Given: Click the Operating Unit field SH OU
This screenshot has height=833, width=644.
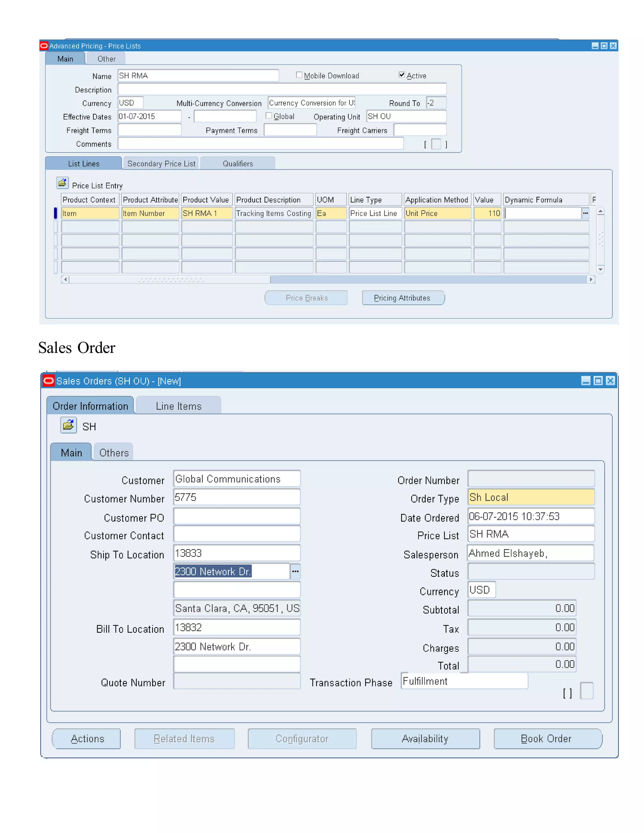Looking at the screenshot, I should 406,116.
